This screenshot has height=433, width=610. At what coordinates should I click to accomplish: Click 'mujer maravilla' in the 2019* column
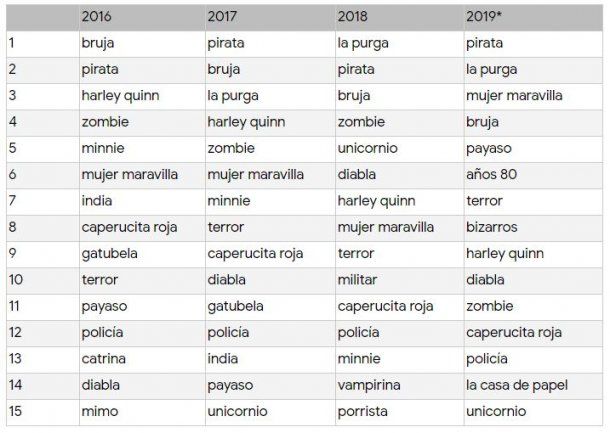click(513, 96)
